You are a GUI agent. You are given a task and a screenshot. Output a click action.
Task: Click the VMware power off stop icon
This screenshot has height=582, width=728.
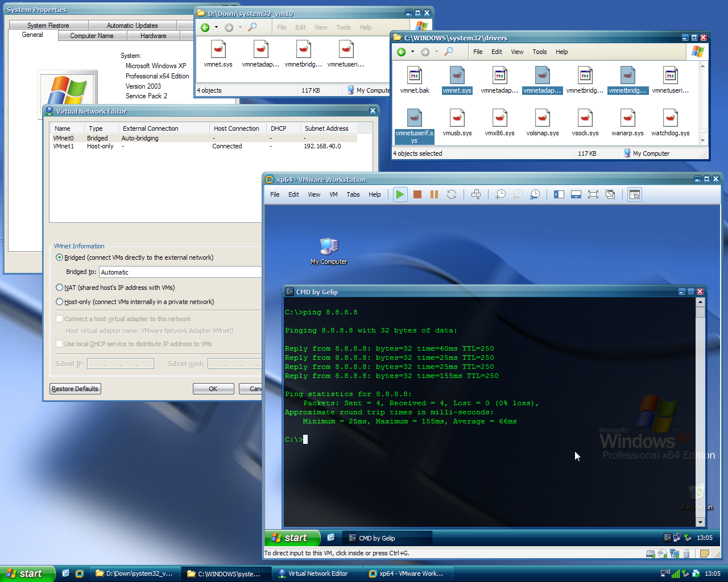click(417, 194)
